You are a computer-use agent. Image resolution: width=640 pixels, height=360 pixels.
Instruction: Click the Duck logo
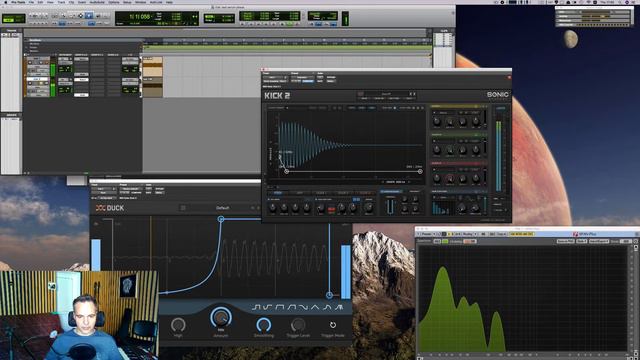point(110,208)
